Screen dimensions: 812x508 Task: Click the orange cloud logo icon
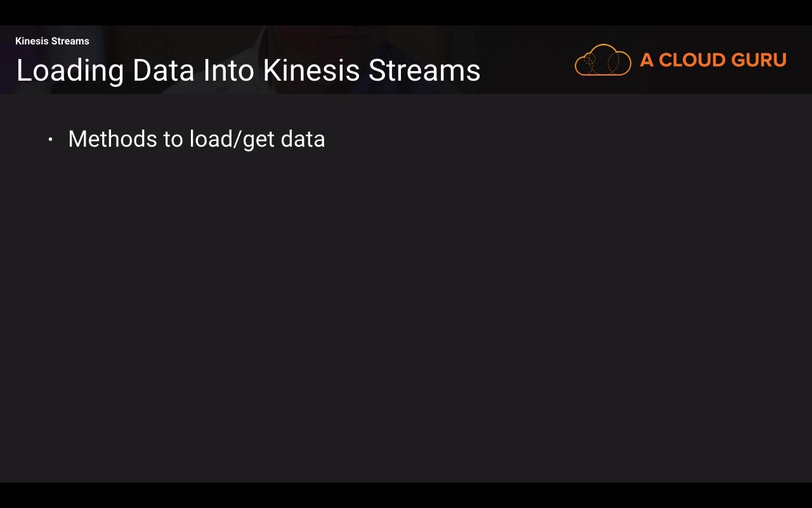pos(603,60)
